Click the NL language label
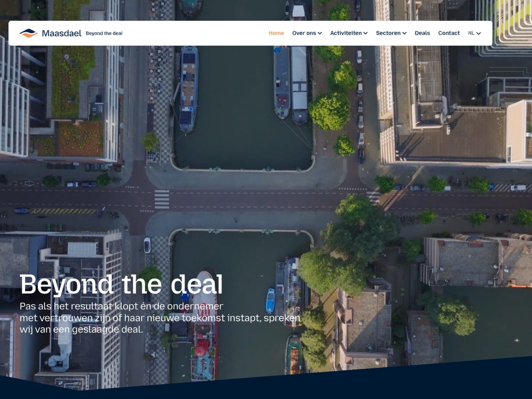 471,33
